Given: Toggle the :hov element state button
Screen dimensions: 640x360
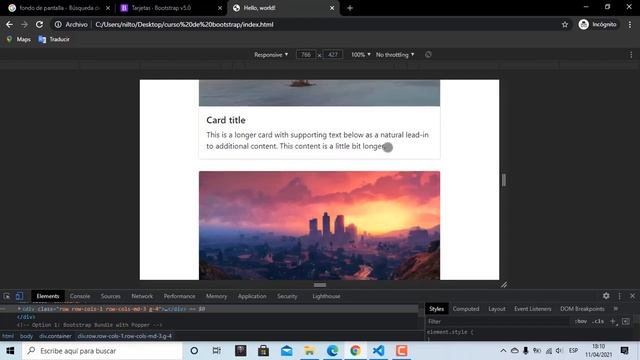Looking at the screenshot, I should pyautogui.click(x=581, y=322).
